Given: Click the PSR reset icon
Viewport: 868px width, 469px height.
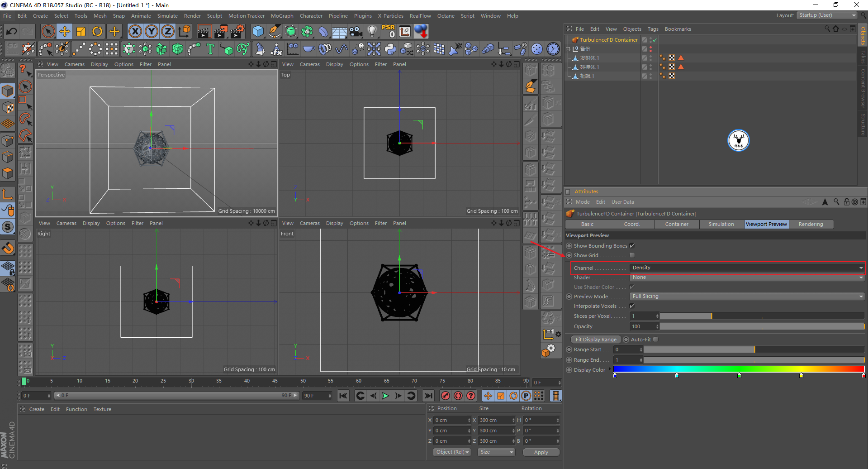Looking at the screenshot, I should pyautogui.click(x=388, y=31).
